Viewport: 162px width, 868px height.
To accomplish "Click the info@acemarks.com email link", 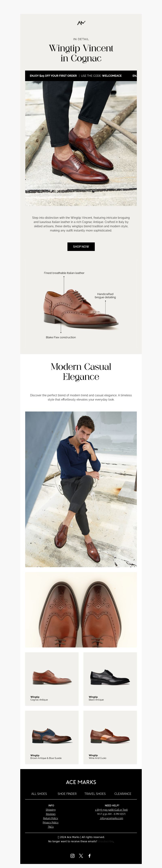I will point(112,818).
